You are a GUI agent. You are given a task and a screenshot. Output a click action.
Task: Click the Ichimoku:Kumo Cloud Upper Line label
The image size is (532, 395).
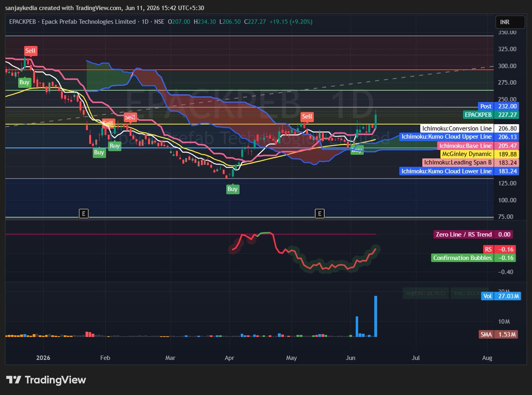tap(459, 137)
